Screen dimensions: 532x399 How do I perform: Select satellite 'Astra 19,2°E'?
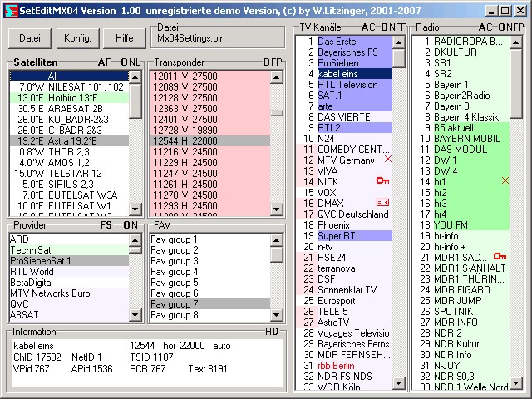(x=69, y=140)
